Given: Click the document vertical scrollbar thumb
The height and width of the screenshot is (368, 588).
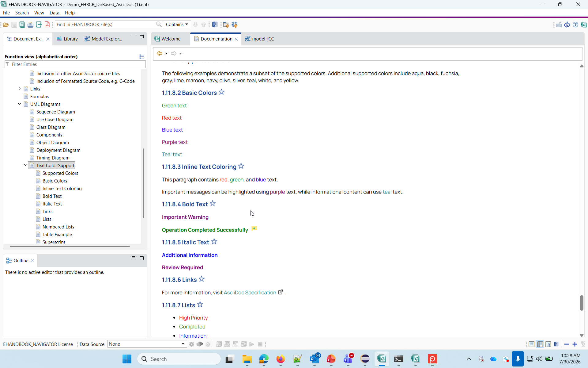Looking at the screenshot, I should coord(582,303).
